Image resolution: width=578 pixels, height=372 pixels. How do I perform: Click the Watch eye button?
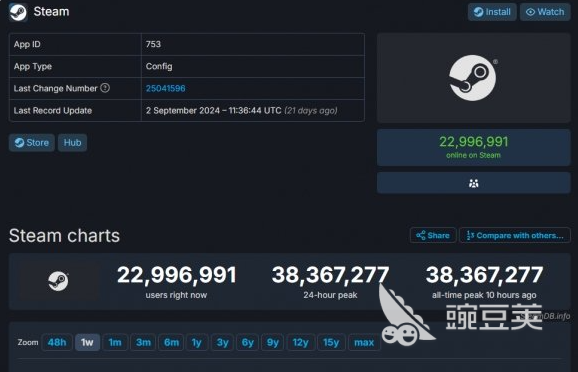[x=545, y=12]
